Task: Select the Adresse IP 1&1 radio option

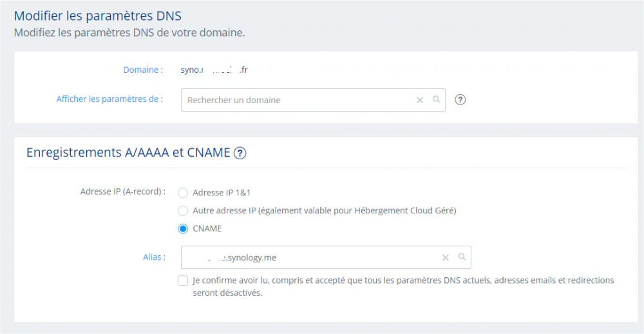Action: pos(183,192)
